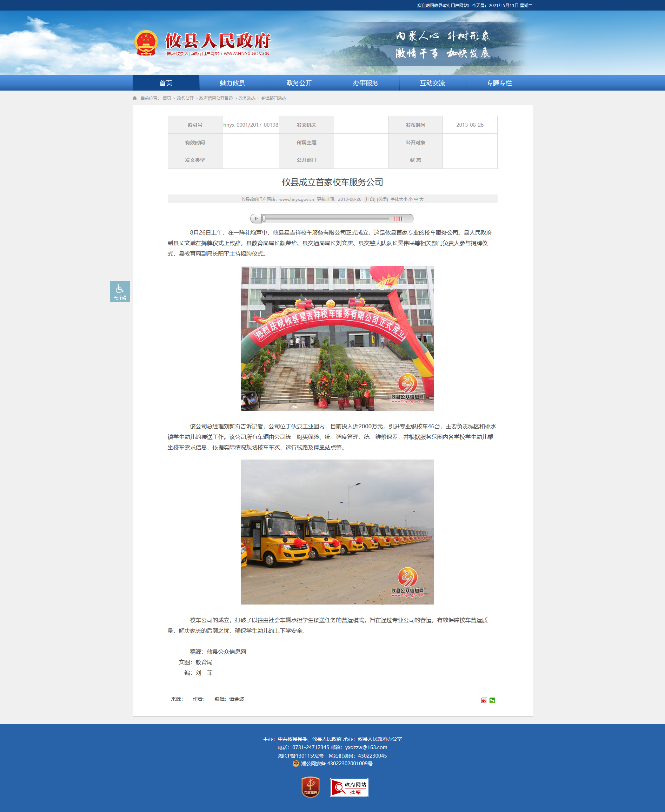Click the audio player progress track
The height and width of the screenshot is (812, 665).
pyautogui.click(x=326, y=218)
